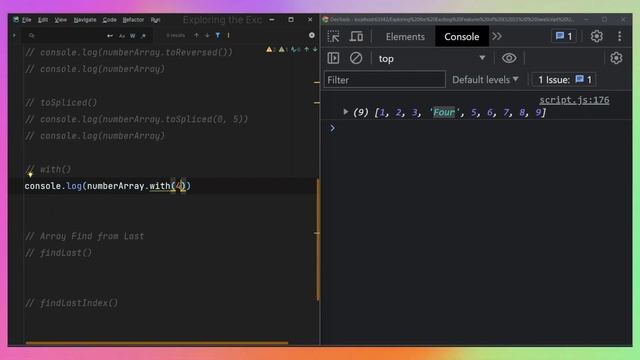Open the Run menu in the IDE
The height and width of the screenshot is (360, 640).
pos(155,20)
